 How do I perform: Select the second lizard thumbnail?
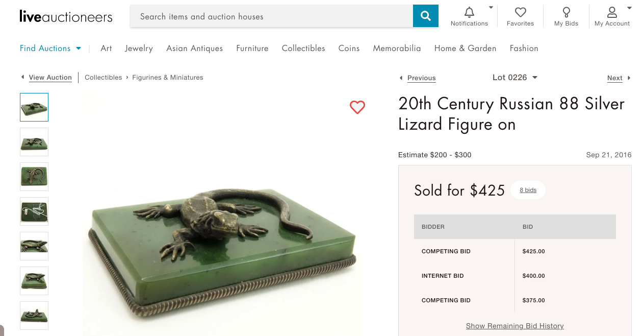pyautogui.click(x=34, y=142)
